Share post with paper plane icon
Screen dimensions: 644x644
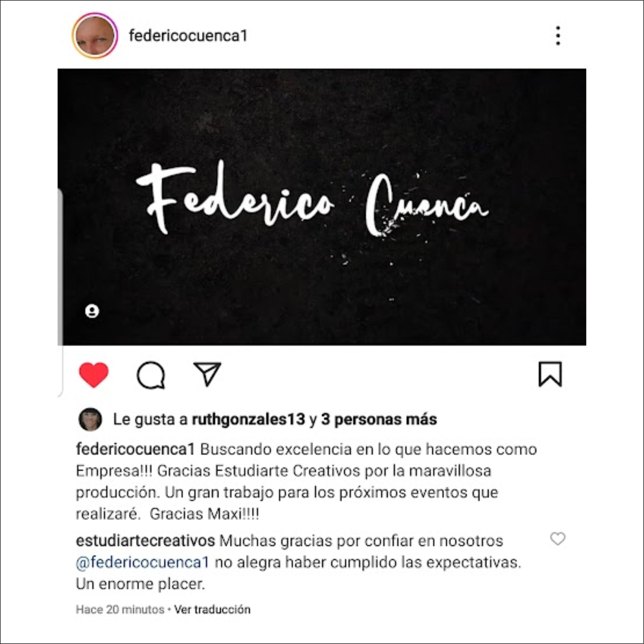pyautogui.click(x=207, y=374)
